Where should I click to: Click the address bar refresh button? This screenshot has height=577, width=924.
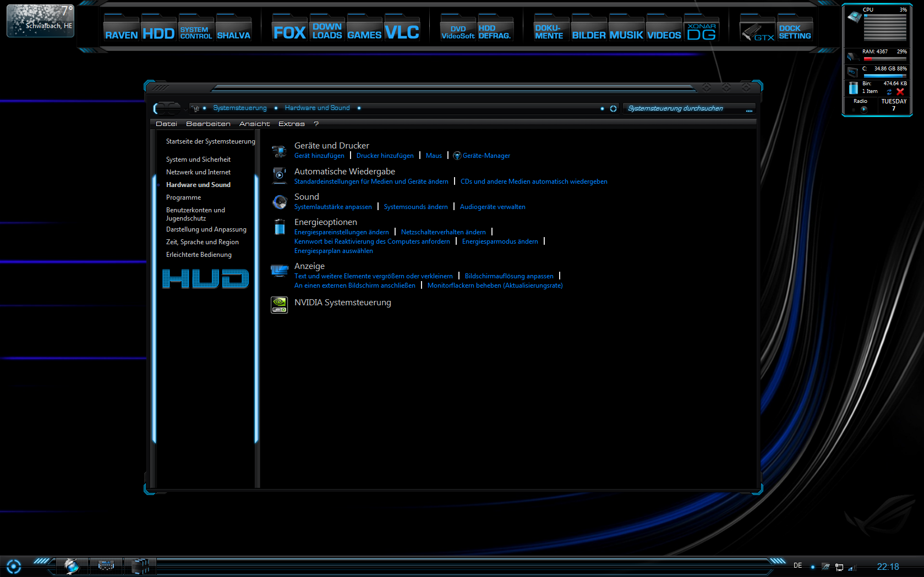tap(613, 108)
